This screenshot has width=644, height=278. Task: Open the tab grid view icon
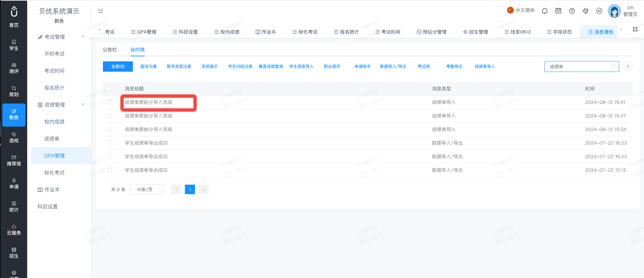[635, 29]
